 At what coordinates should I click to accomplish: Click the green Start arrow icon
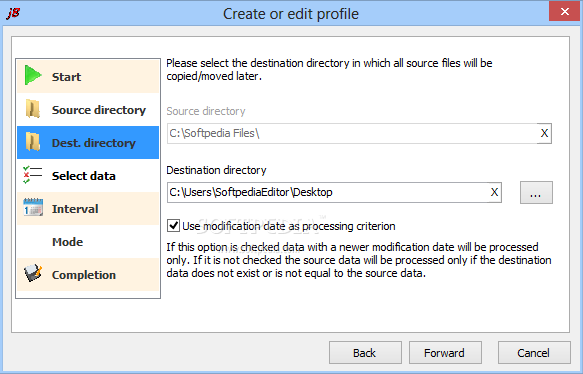pyautogui.click(x=33, y=75)
